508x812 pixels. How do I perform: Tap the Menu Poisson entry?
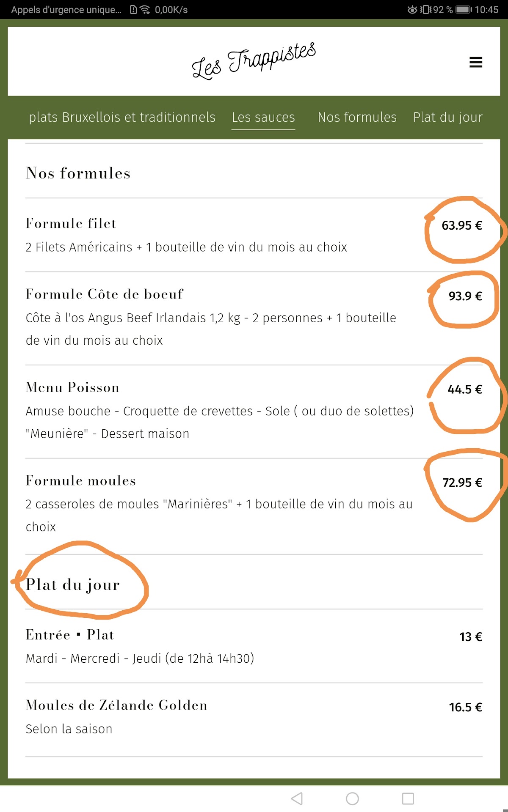click(x=72, y=387)
